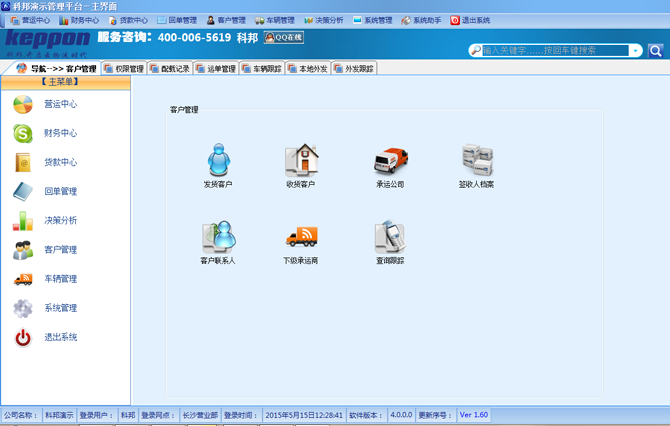Image resolution: width=670 pixels, height=426 pixels.
Task: Click the 车辆管理 sidebar label
Action: coord(61,279)
